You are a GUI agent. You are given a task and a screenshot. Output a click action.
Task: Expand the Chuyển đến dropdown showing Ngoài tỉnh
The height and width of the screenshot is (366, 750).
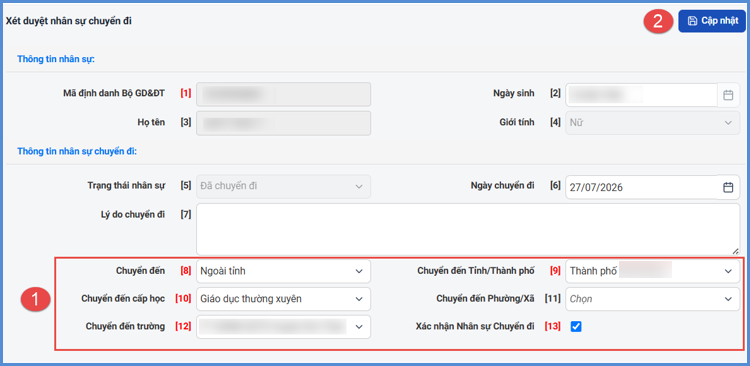(x=283, y=271)
